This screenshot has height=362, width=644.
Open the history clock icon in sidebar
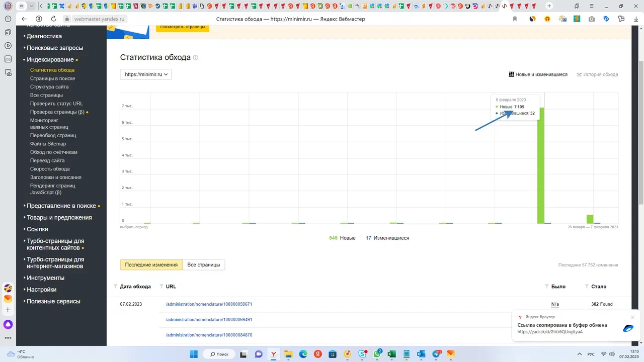(x=8, y=18)
